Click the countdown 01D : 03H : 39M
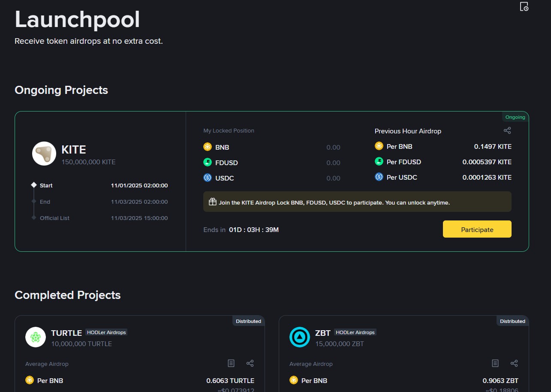 [x=254, y=230]
